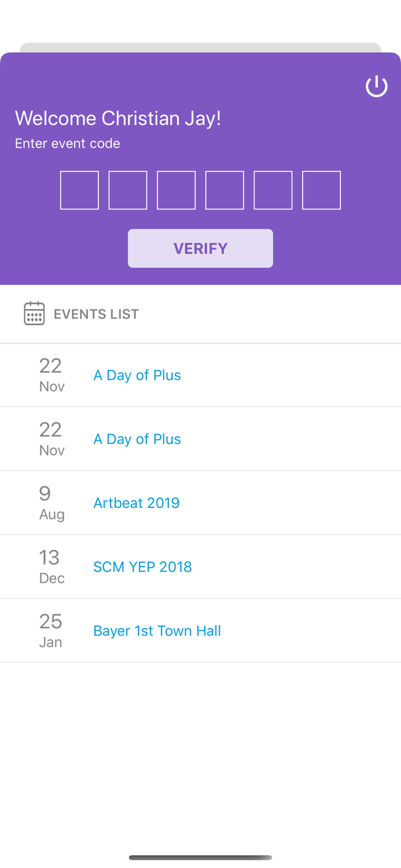Open the Bayer 1st Town Hall event
This screenshot has width=401, height=868.
pyautogui.click(x=157, y=630)
